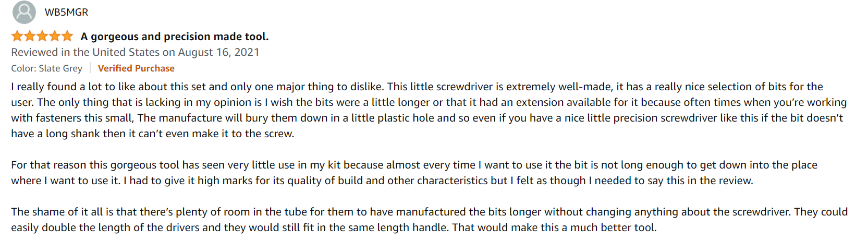Open review titled "A gorgeous and precision made tool."
This screenshot has height=240, width=868.
tap(175, 37)
